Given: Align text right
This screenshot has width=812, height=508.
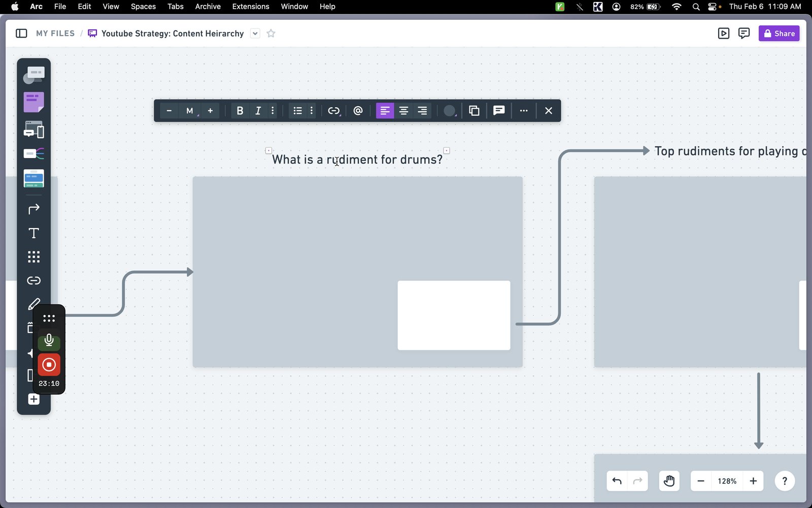Looking at the screenshot, I should click(422, 111).
